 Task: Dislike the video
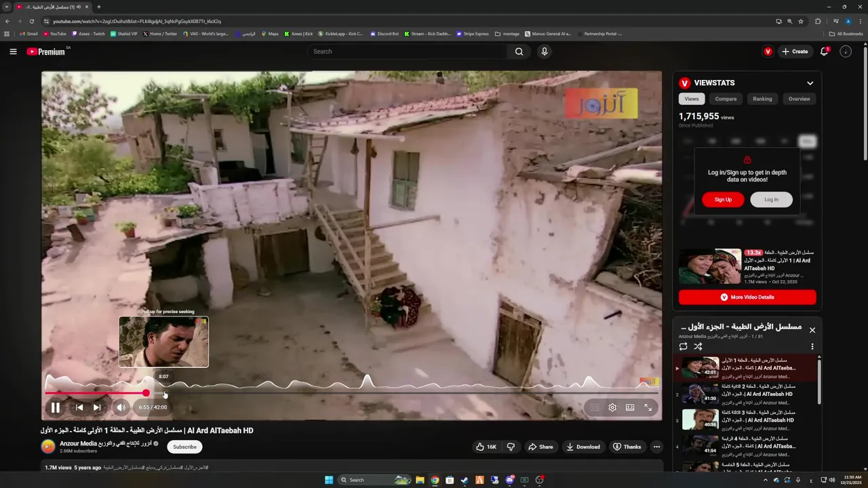point(511,447)
